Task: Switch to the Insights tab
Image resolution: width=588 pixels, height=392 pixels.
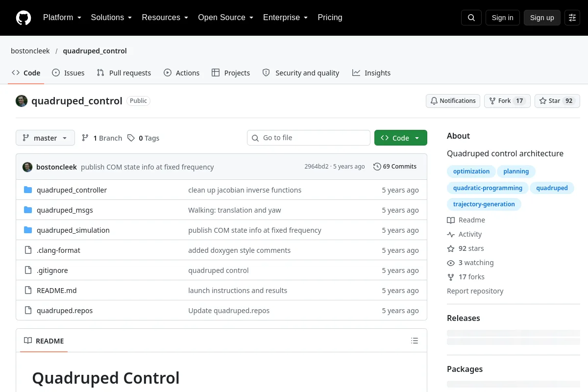Action: tap(371, 73)
